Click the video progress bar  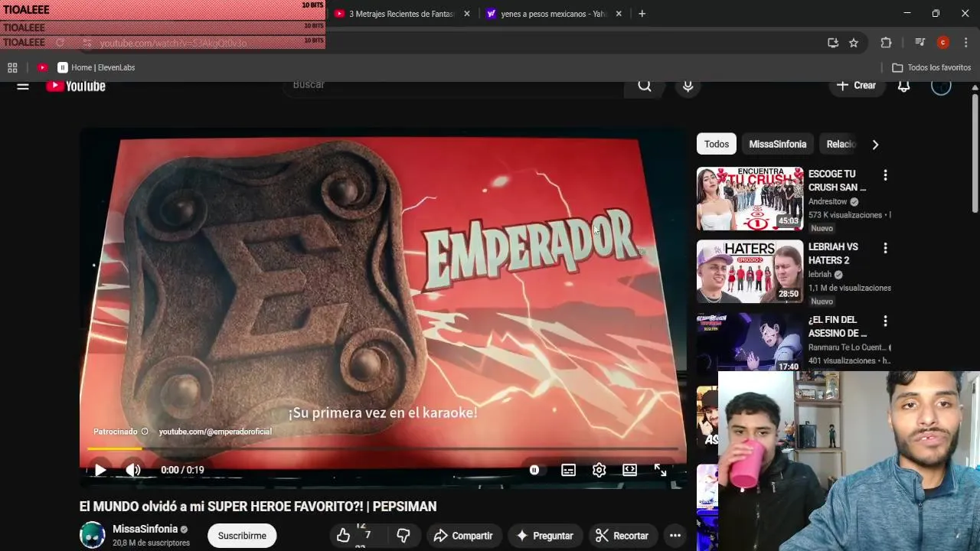tap(383, 449)
